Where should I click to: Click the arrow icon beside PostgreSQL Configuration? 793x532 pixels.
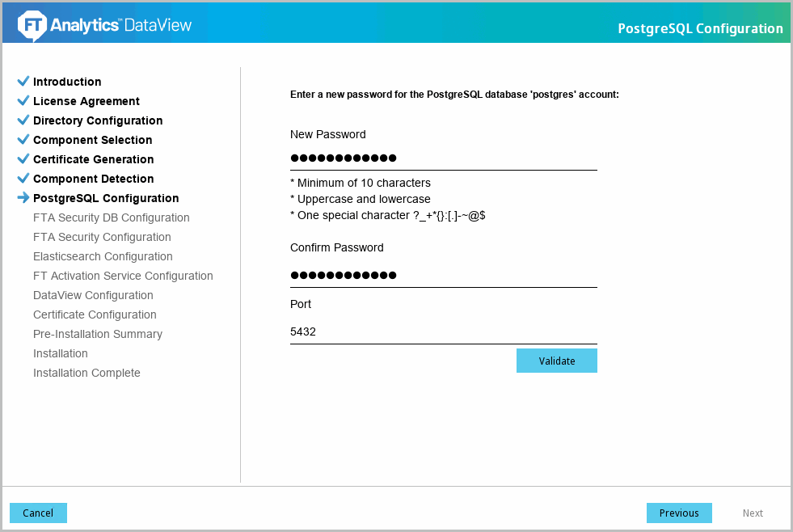click(x=23, y=198)
